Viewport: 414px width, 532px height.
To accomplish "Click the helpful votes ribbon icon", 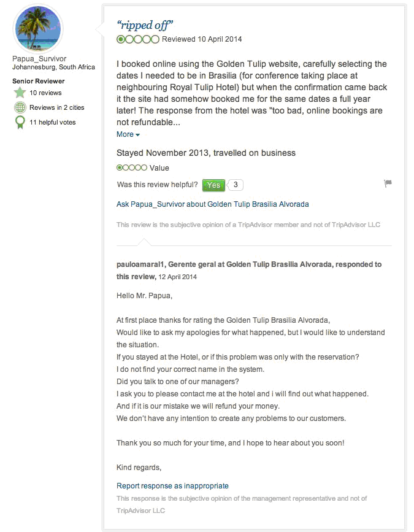I will [x=20, y=122].
